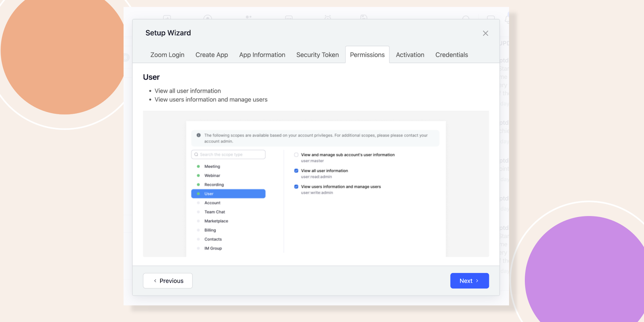Click the 'View users information and manage users' bullet
This screenshot has height=322, width=644.
coord(211,100)
